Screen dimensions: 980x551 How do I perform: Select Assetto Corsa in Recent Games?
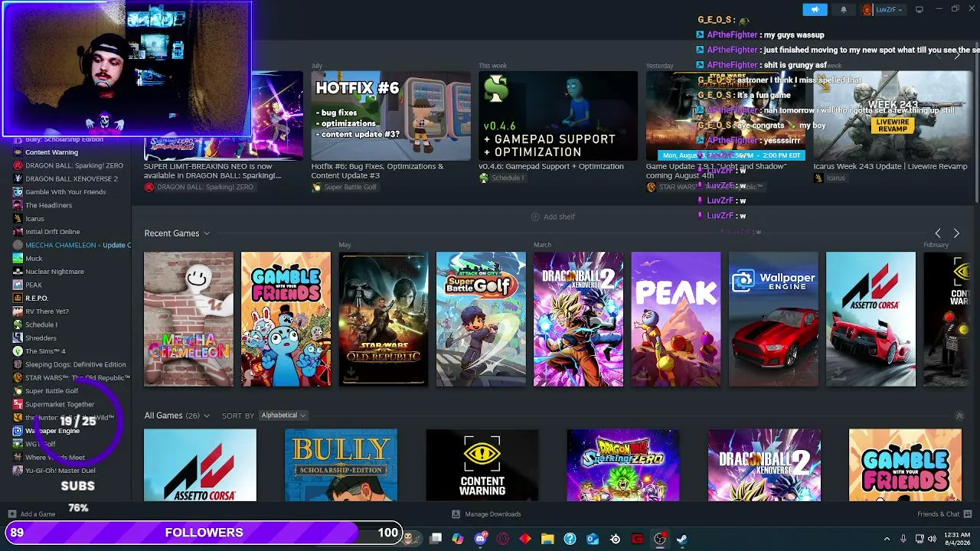pos(871,319)
